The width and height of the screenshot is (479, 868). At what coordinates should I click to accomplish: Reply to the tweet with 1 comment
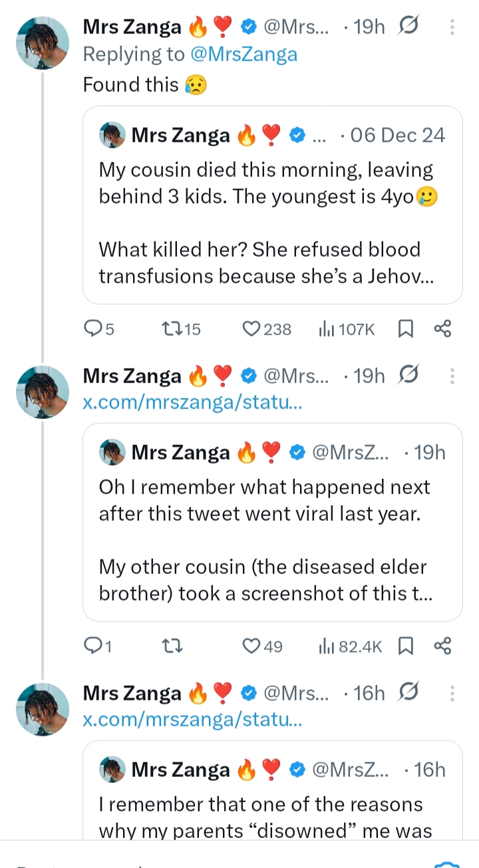92,646
